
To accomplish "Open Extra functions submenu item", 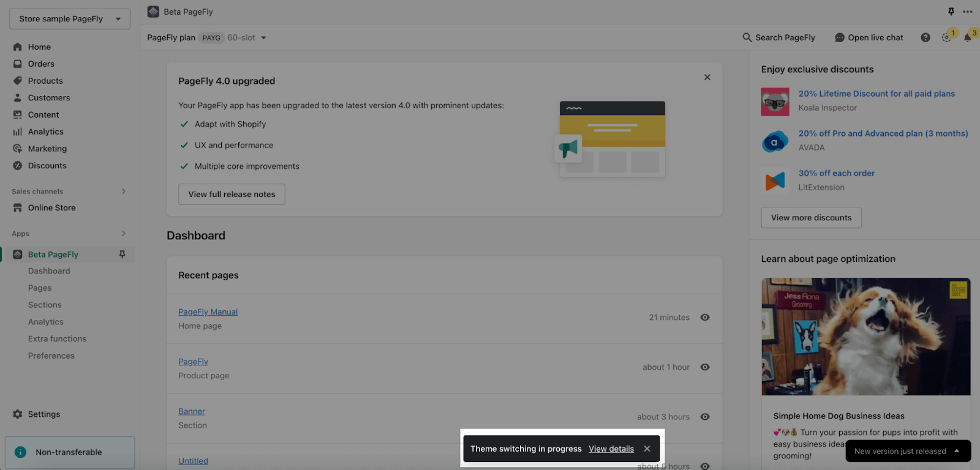I will tap(57, 339).
